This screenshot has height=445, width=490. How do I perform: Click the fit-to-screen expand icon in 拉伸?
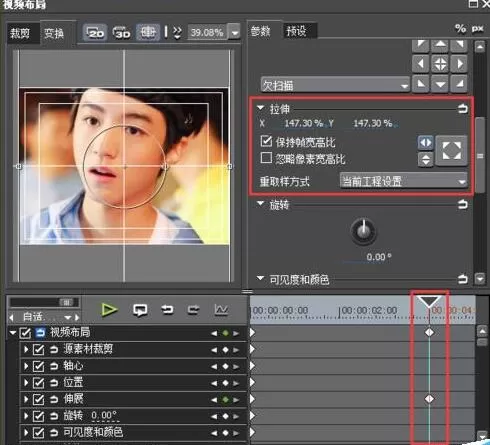[452, 151]
